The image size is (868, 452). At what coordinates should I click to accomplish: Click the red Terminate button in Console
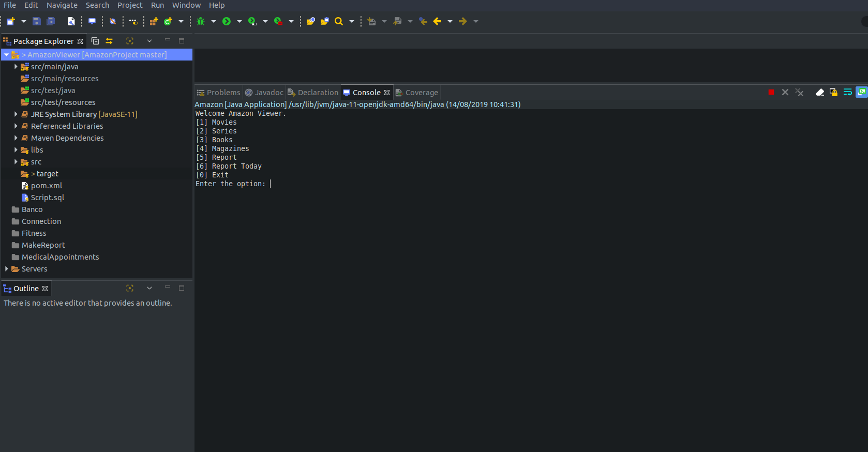tap(771, 92)
